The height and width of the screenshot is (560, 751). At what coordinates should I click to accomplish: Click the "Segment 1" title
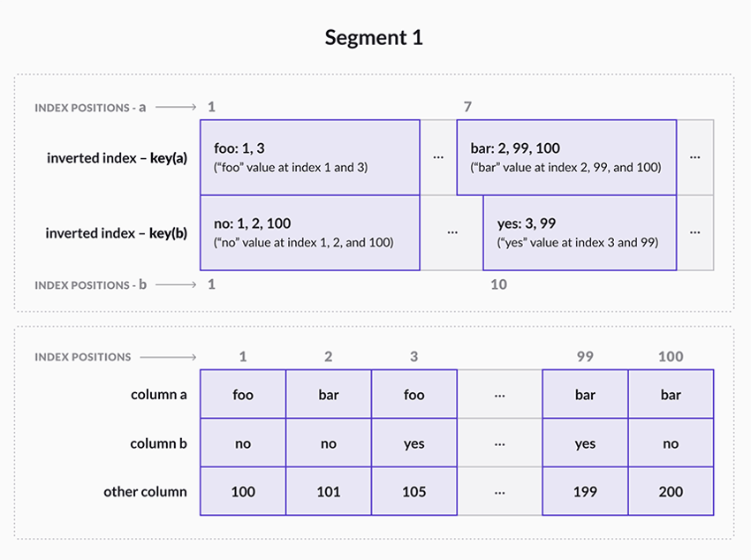coord(374,38)
